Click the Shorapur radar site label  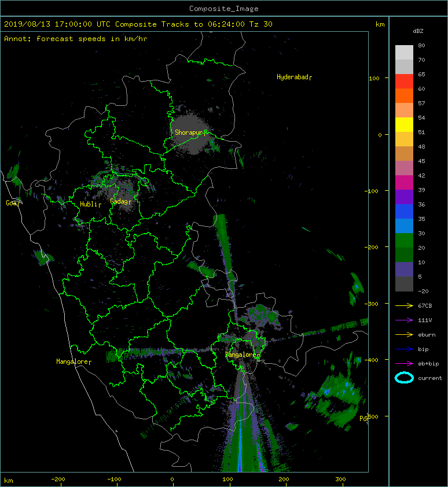coord(189,132)
